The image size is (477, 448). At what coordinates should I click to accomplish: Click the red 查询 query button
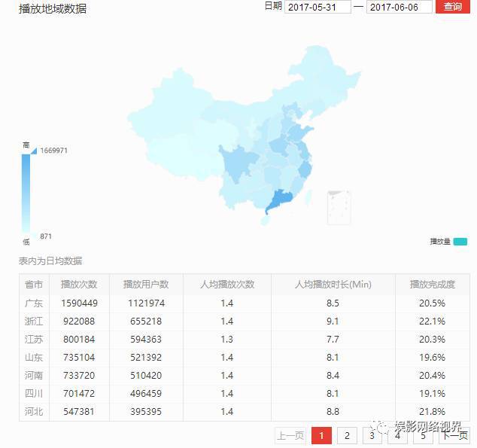(x=453, y=6)
